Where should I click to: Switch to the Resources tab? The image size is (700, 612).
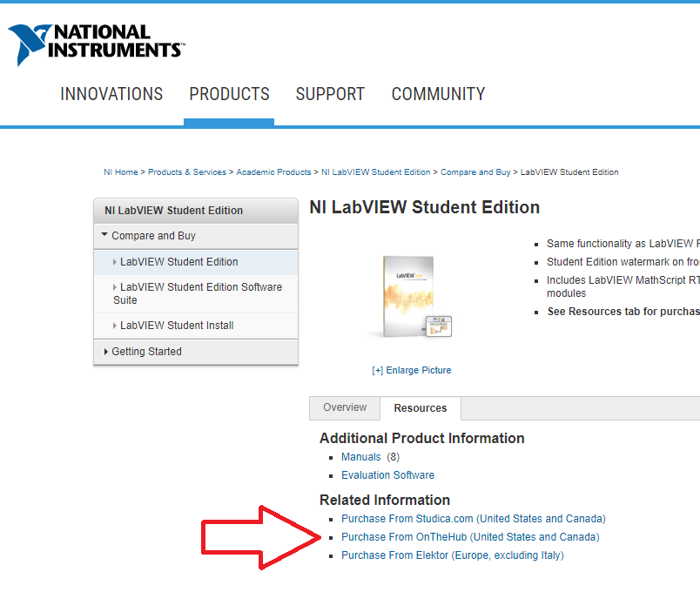coord(421,408)
